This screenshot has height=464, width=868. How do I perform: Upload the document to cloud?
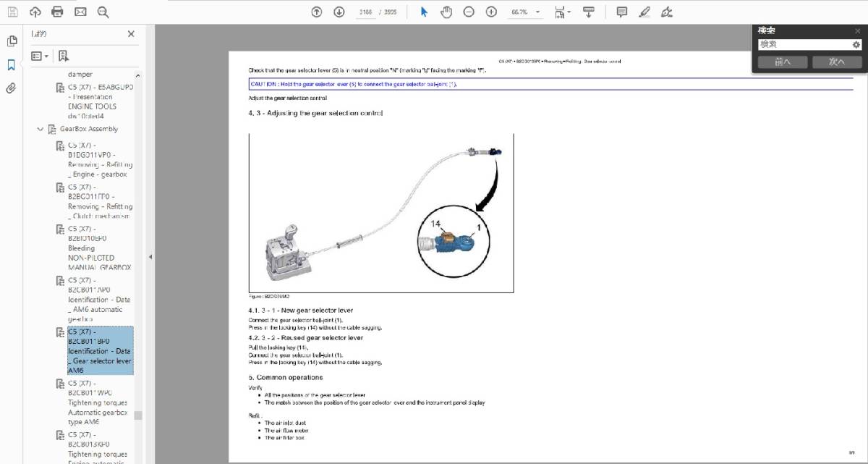(35, 12)
